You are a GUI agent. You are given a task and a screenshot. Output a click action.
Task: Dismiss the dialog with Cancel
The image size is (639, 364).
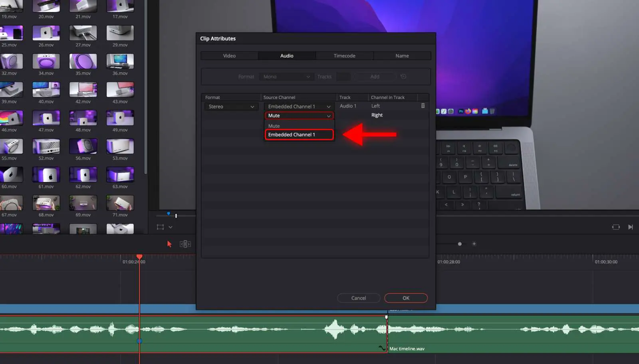click(x=358, y=298)
